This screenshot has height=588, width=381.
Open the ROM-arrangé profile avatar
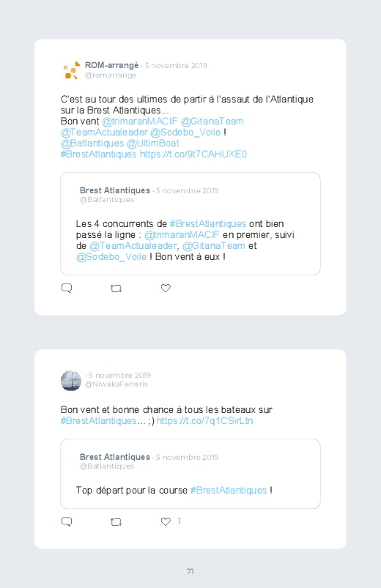pyautogui.click(x=71, y=70)
